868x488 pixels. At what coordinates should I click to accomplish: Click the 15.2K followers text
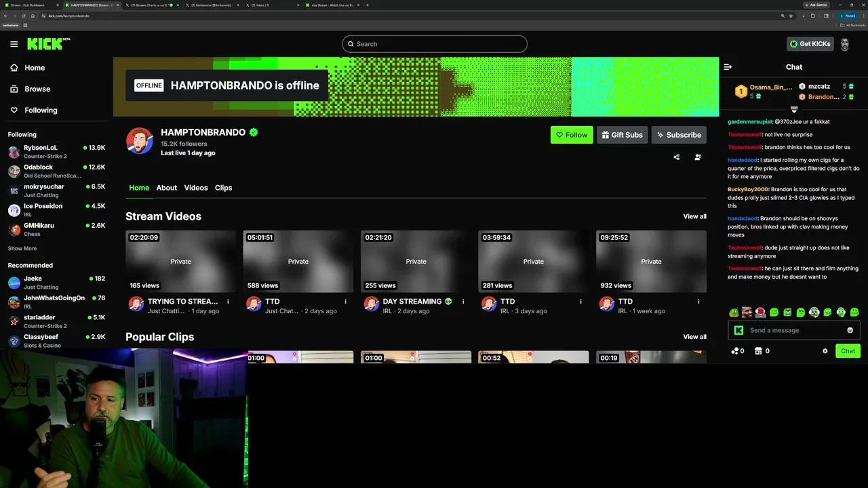point(184,144)
